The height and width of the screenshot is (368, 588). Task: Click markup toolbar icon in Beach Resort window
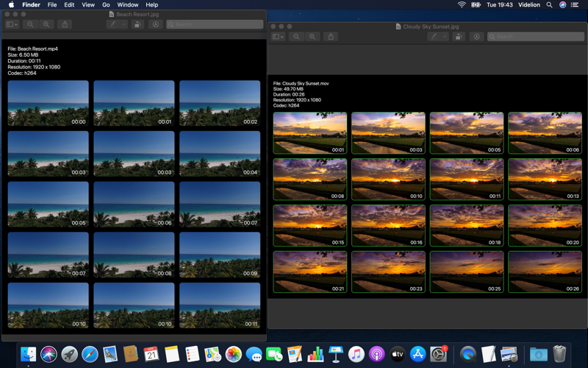[x=156, y=24]
